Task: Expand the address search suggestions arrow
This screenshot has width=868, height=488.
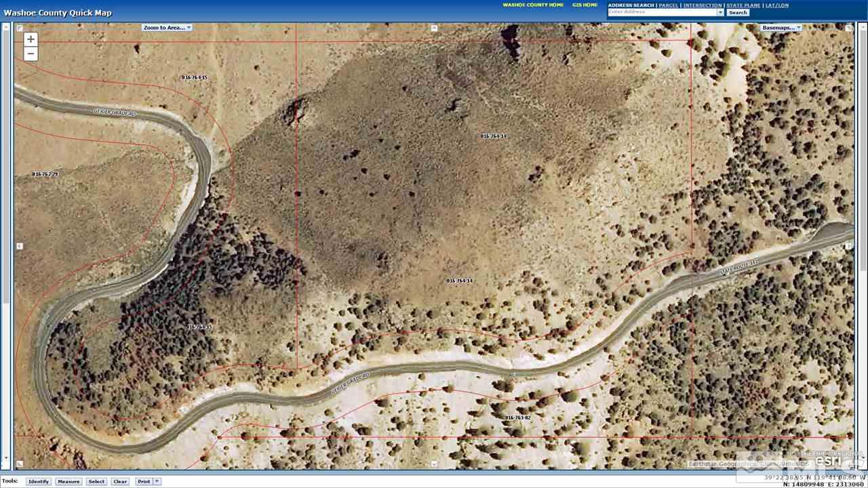Action: pyautogui.click(x=720, y=12)
